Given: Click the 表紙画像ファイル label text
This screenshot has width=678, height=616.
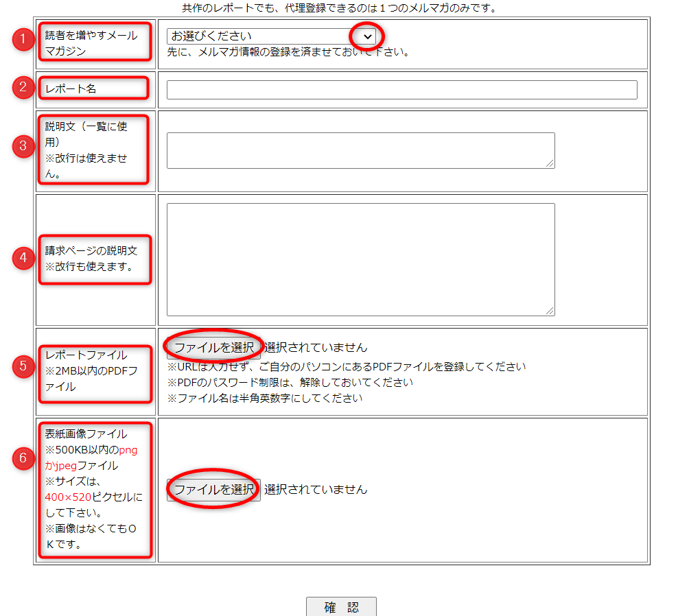Looking at the screenshot, I should tap(86, 434).
